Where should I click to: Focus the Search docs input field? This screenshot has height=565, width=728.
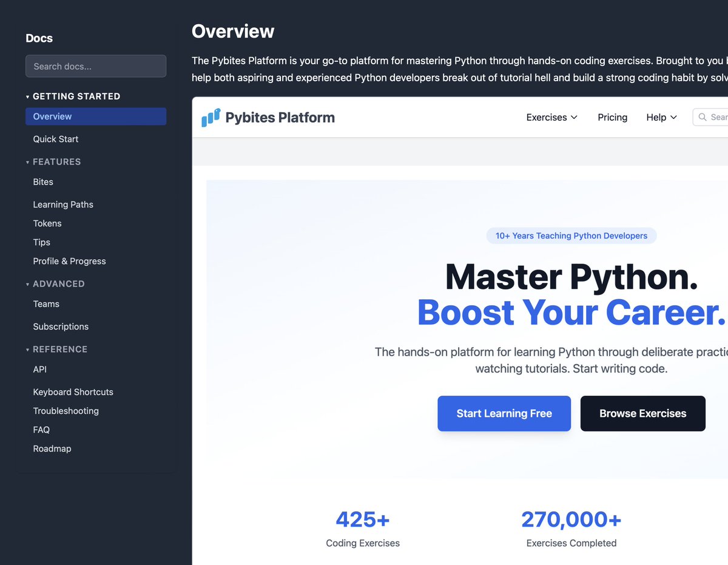96,66
